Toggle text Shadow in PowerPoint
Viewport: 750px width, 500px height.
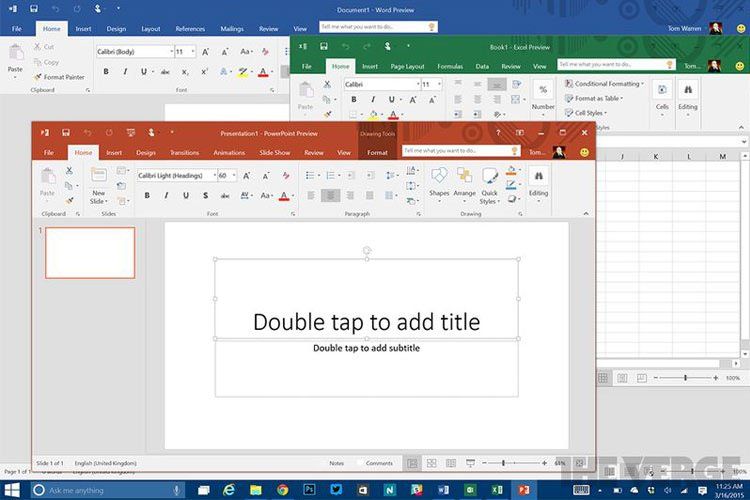[x=205, y=195]
